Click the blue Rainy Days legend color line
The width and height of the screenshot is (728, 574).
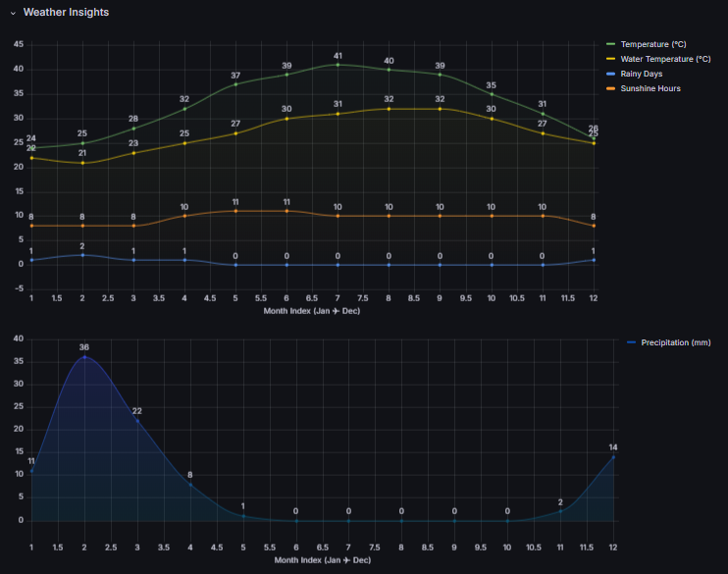click(611, 74)
